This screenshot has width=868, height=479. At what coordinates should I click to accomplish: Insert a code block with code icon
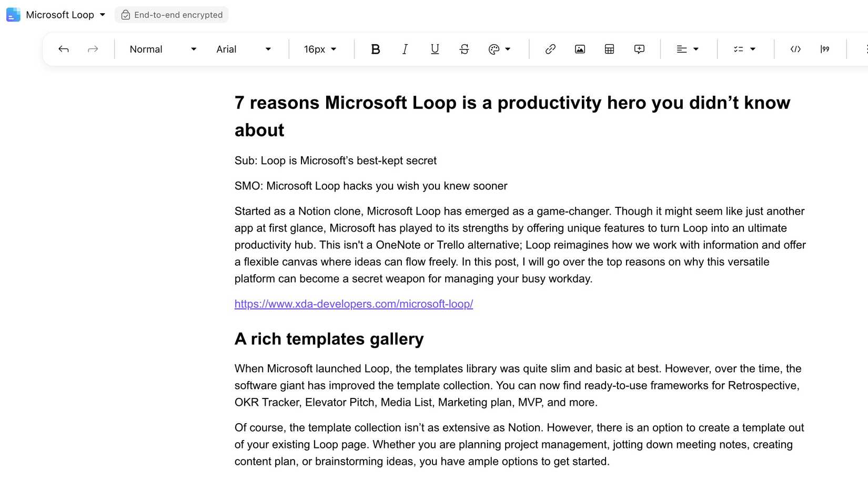795,49
